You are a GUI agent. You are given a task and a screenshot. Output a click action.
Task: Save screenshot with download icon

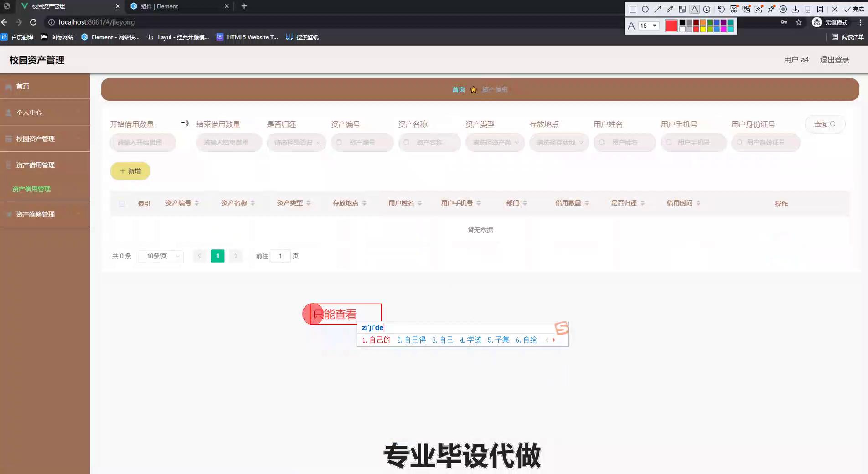click(x=795, y=9)
